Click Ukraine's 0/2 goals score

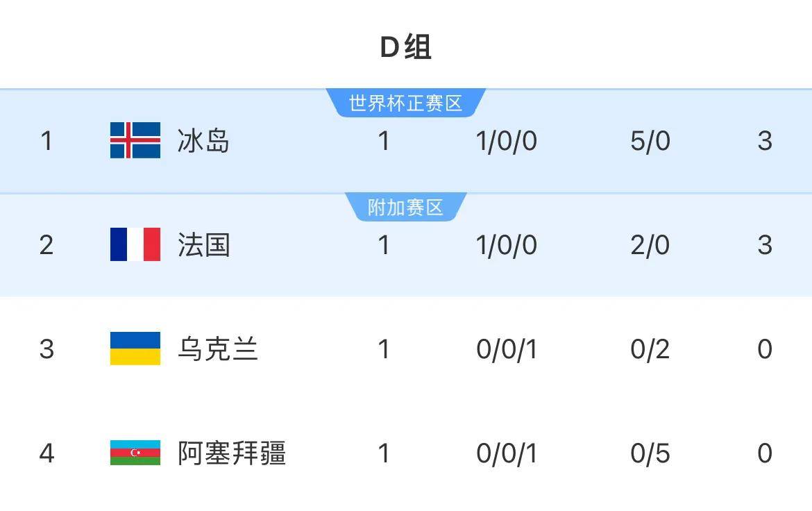pyautogui.click(x=650, y=349)
